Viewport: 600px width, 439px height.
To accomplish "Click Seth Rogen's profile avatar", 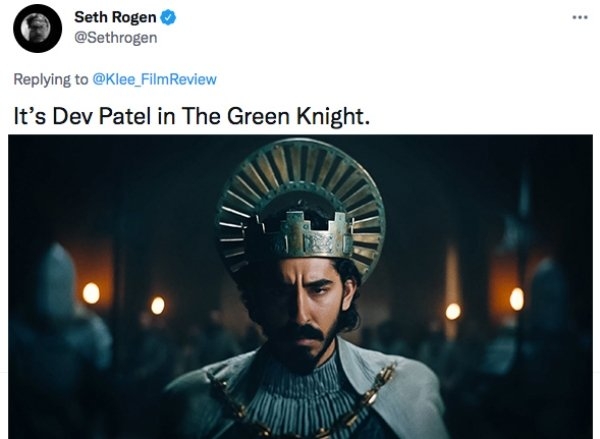I will [38, 29].
